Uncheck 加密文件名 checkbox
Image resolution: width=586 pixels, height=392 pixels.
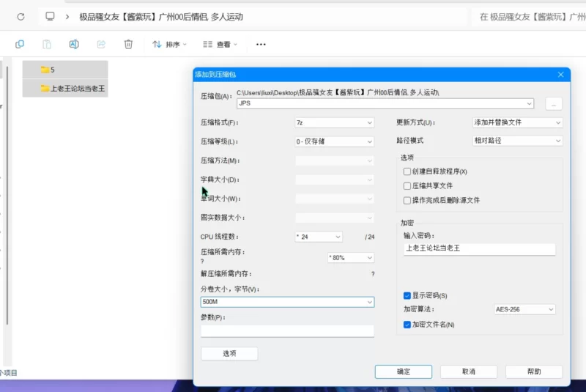tap(407, 325)
